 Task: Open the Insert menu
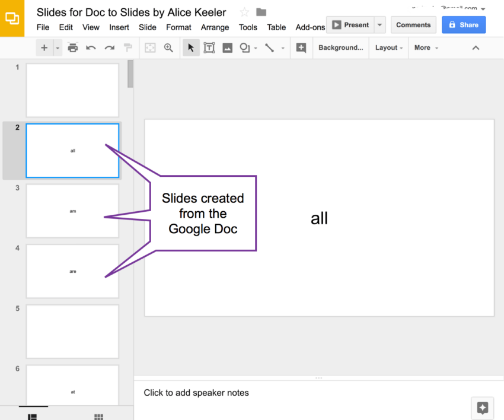(119, 27)
